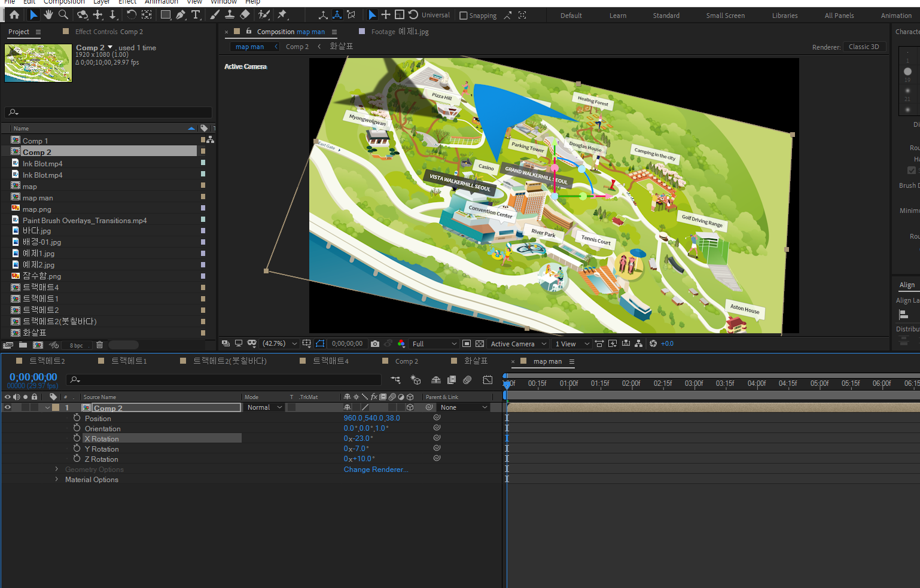Switch to the Learn workspace
920x588 pixels.
point(618,16)
